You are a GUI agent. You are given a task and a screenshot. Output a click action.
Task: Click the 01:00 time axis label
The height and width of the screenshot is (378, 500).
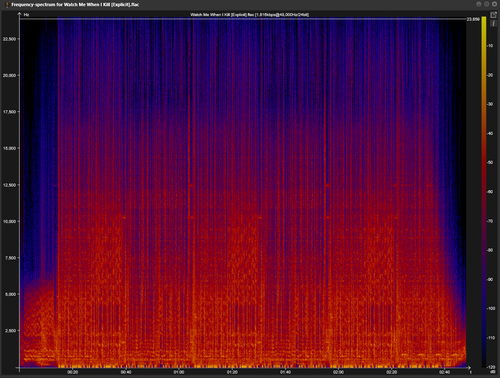click(x=179, y=372)
